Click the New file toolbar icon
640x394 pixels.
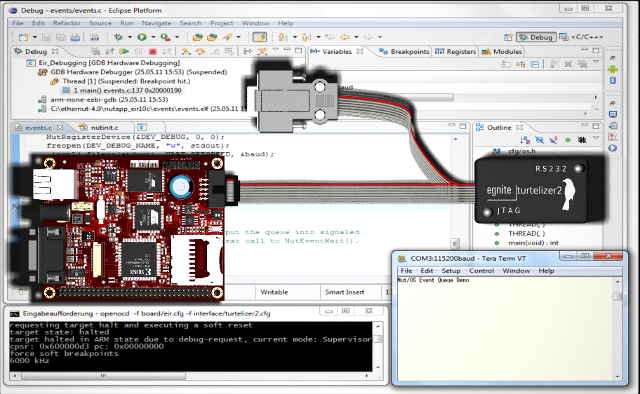pos(23,38)
